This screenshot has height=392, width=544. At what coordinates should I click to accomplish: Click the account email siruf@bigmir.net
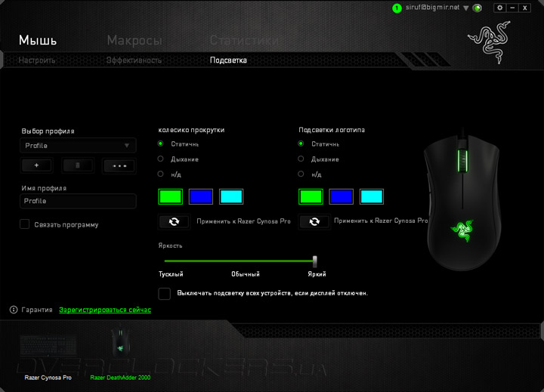(432, 8)
